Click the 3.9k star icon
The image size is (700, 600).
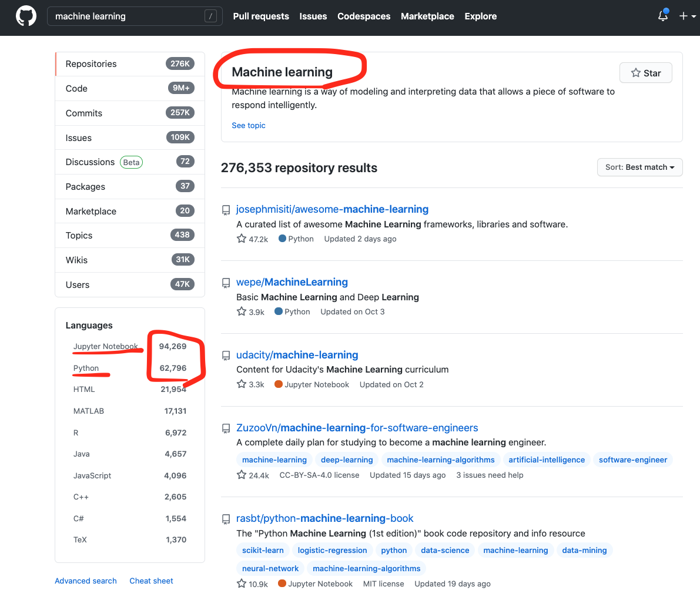(x=242, y=311)
